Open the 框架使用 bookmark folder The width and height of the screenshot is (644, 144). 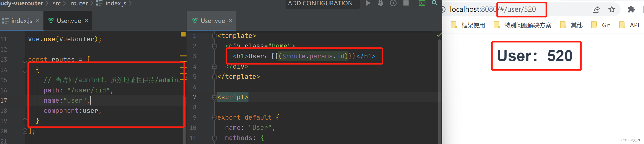pyautogui.click(x=468, y=25)
